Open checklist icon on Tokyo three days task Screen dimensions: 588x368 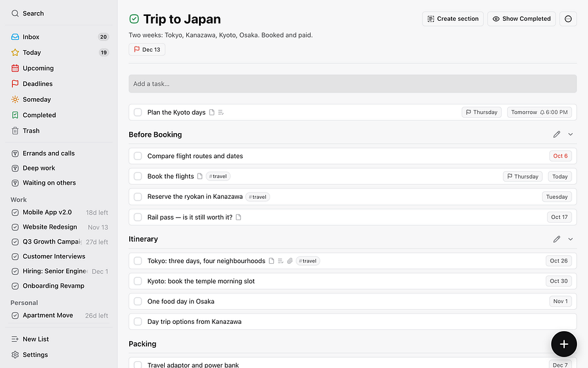coord(281,261)
